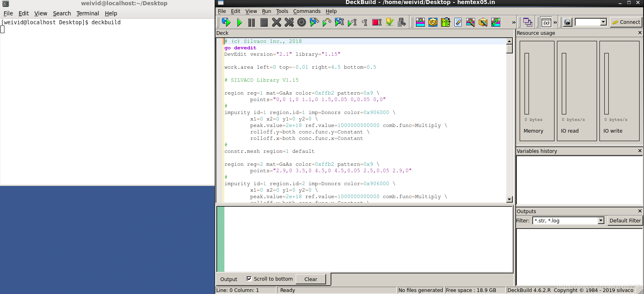This screenshot has height=294, width=644.
Task: Open the Terminal menu in terminal window
Action: tap(87, 13)
